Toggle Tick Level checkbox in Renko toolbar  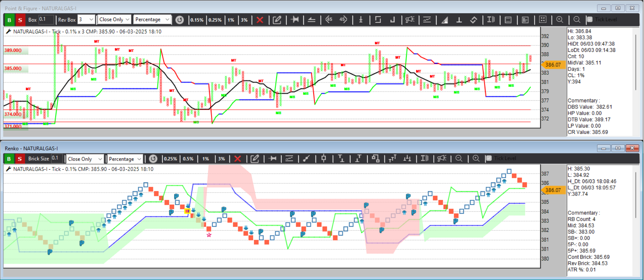(489, 158)
